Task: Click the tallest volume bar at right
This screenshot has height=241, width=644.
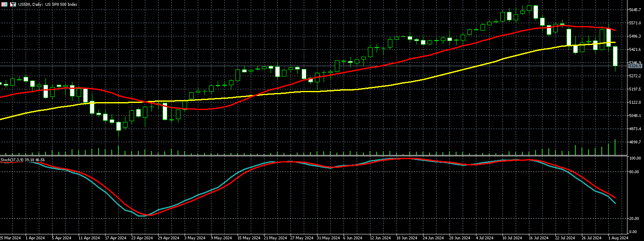Action: pos(615,148)
